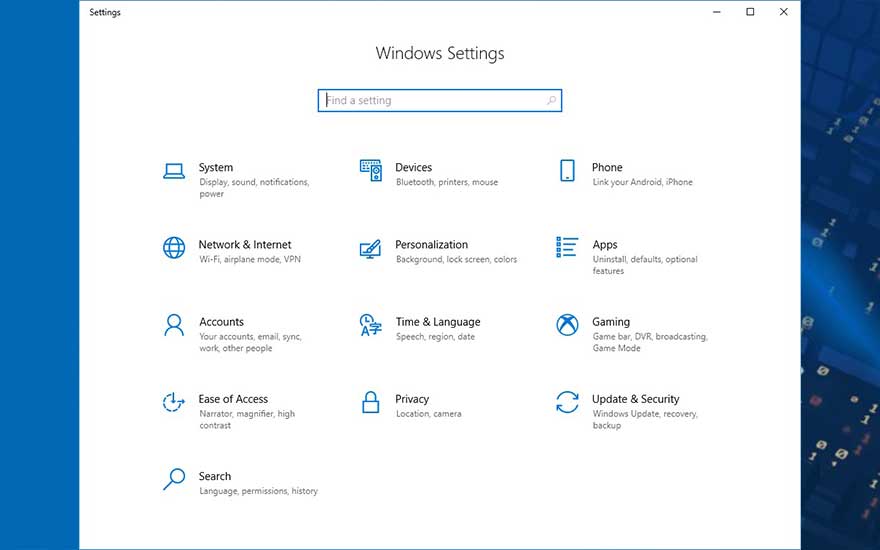Click the Time & Language icon
The height and width of the screenshot is (550, 880).
tap(370, 325)
